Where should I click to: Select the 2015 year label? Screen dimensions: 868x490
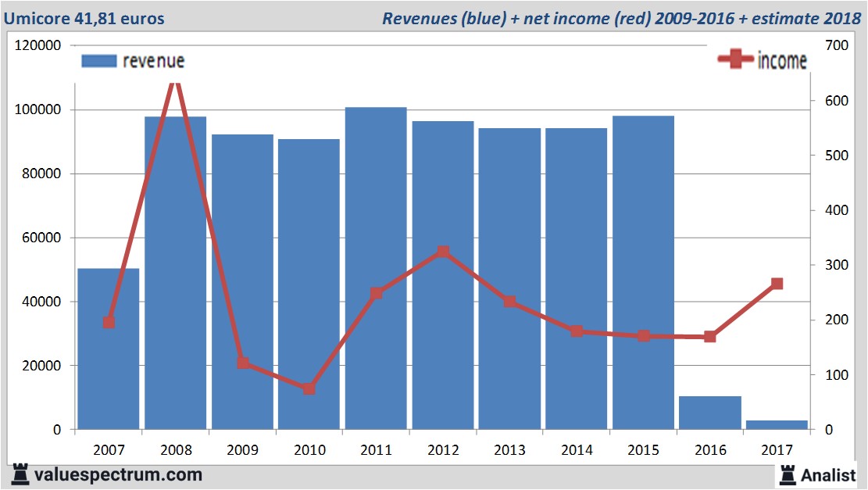click(643, 449)
